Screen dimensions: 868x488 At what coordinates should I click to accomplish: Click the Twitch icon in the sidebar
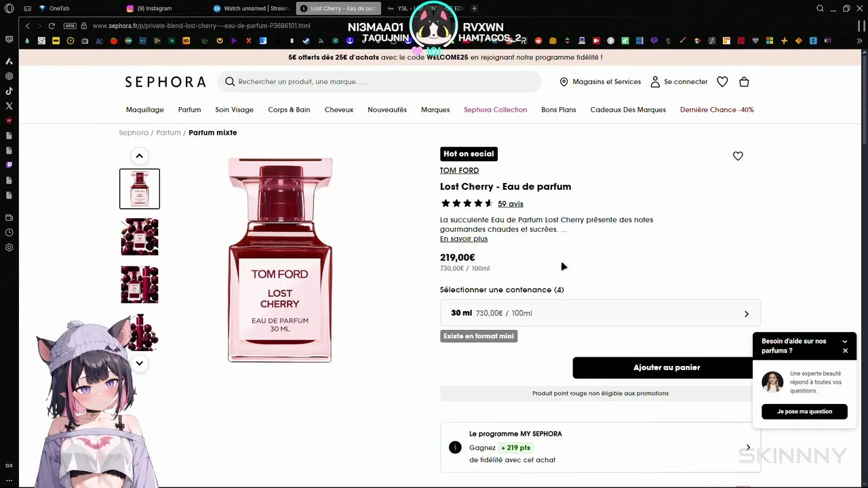pyautogui.click(x=9, y=165)
